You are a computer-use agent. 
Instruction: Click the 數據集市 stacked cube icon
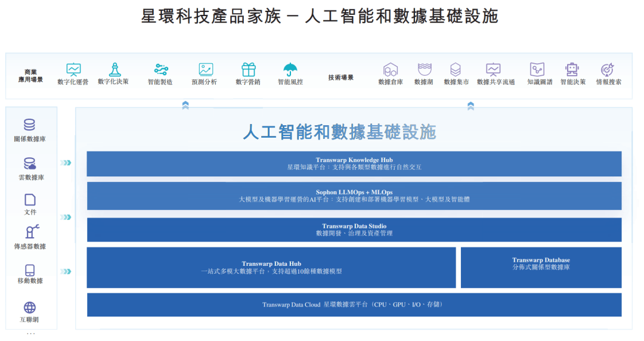point(456,69)
